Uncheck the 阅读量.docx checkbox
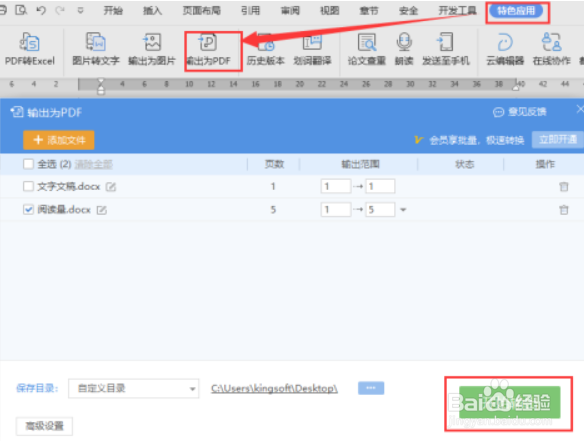Image resolution: width=584 pixels, height=441 pixels. (x=28, y=209)
